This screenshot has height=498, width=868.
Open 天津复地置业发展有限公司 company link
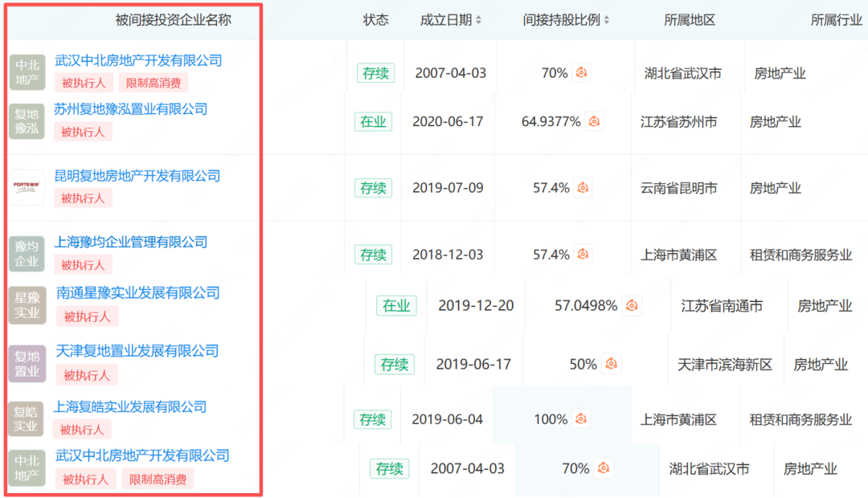coord(137,351)
